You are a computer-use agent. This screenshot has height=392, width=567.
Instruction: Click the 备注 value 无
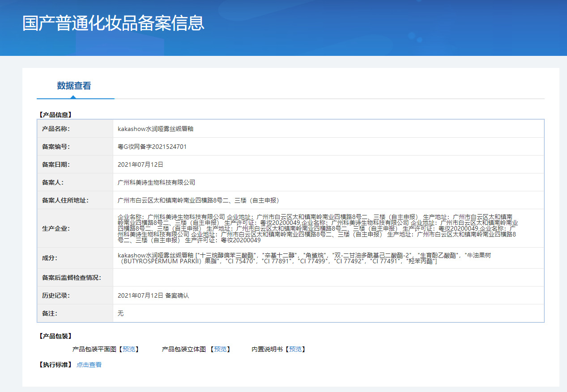pyautogui.click(x=120, y=313)
